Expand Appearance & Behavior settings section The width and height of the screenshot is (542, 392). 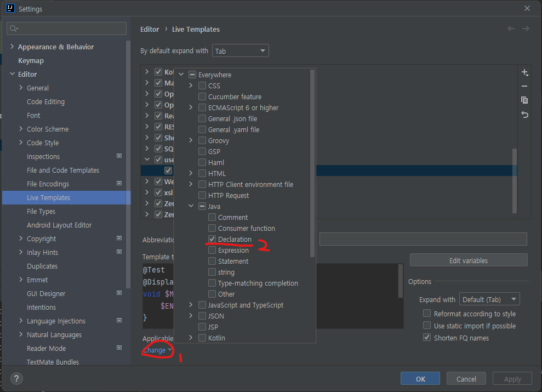12,47
